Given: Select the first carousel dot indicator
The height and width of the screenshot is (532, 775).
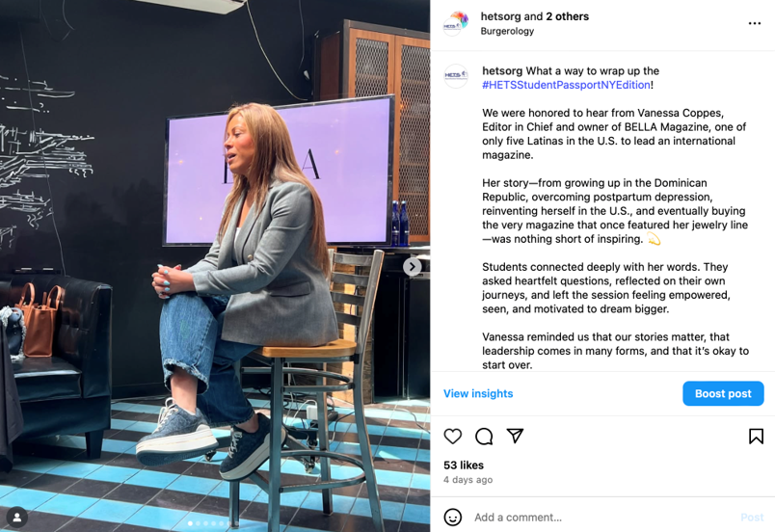Looking at the screenshot, I should pyautogui.click(x=190, y=523).
